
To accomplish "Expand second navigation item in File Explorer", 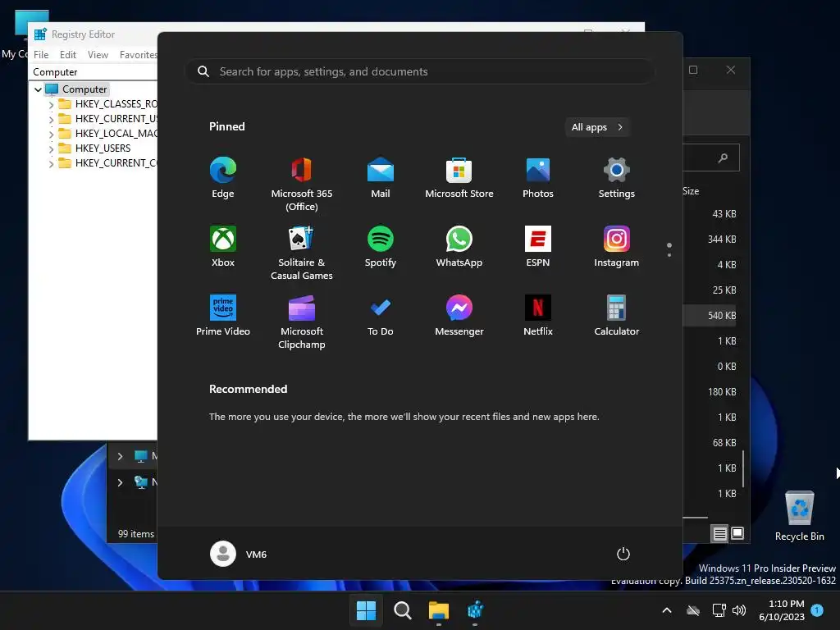I will (x=120, y=482).
